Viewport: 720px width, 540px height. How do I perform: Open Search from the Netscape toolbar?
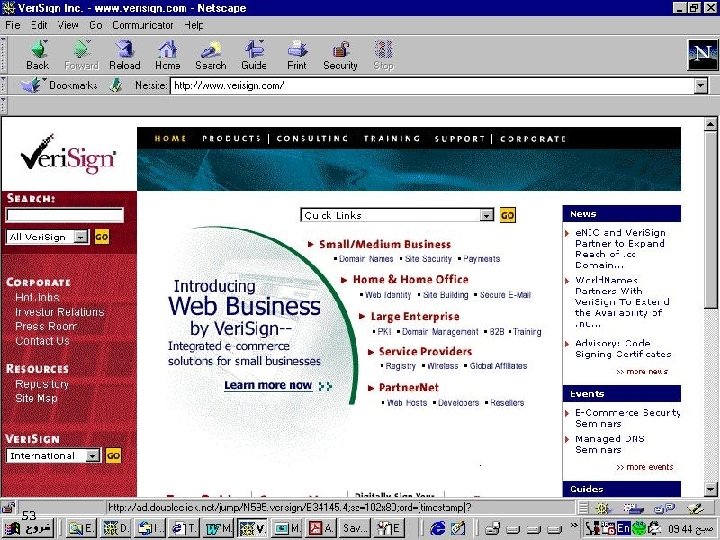tap(211, 55)
